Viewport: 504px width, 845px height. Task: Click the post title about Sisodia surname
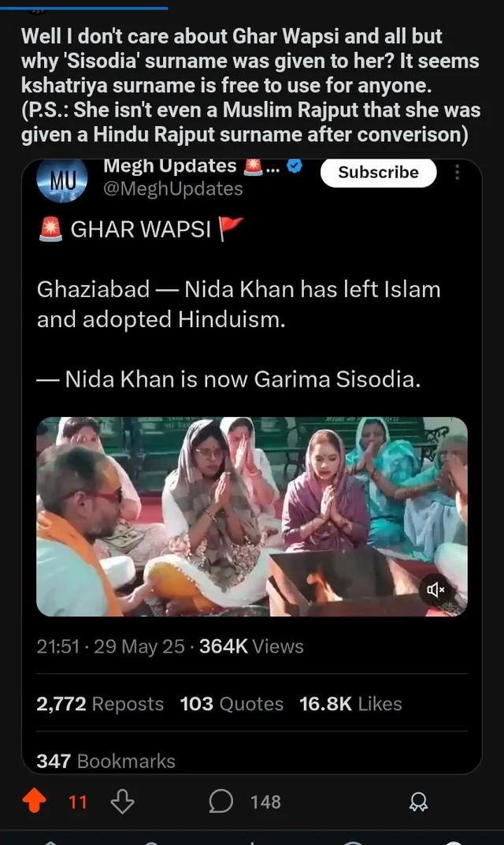(x=250, y=85)
